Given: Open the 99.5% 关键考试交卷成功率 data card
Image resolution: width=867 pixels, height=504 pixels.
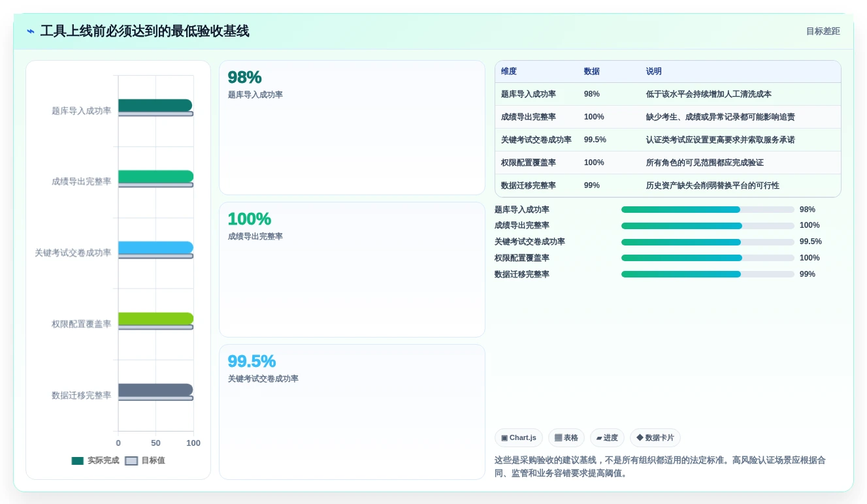Looking at the screenshot, I should (x=352, y=412).
